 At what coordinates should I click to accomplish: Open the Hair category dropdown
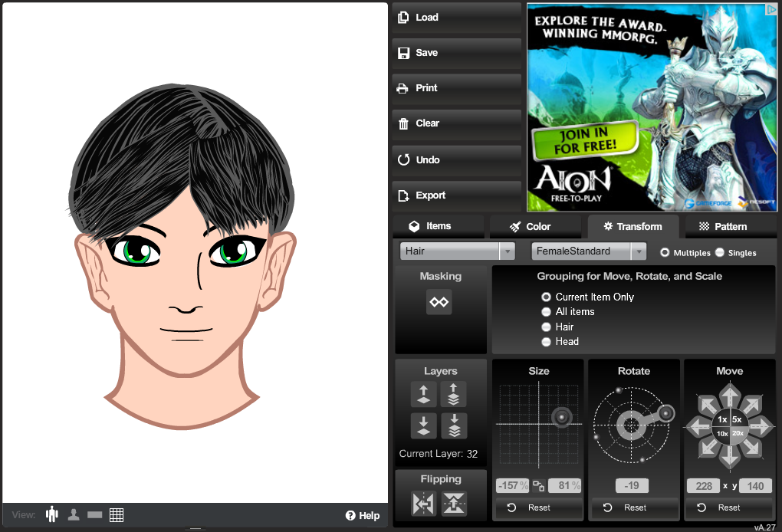(458, 251)
